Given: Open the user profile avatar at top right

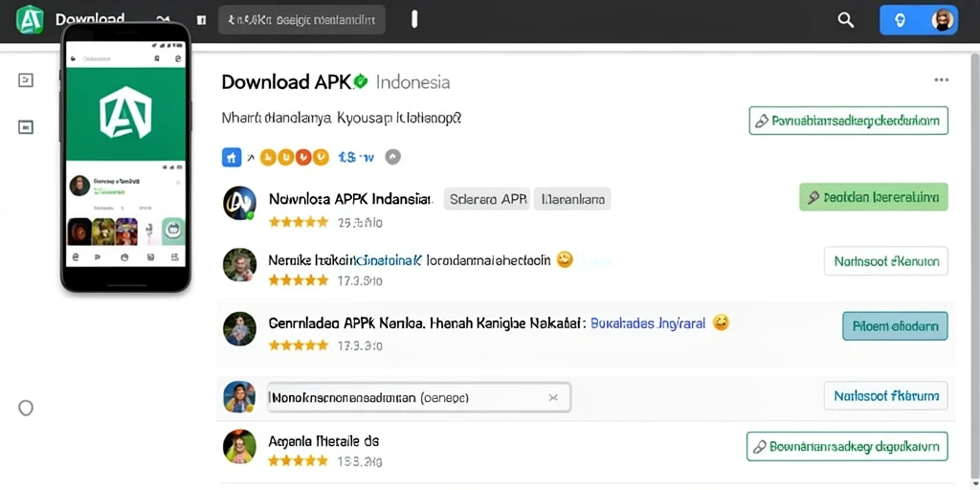Looking at the screenshot, I should [943, 20].
